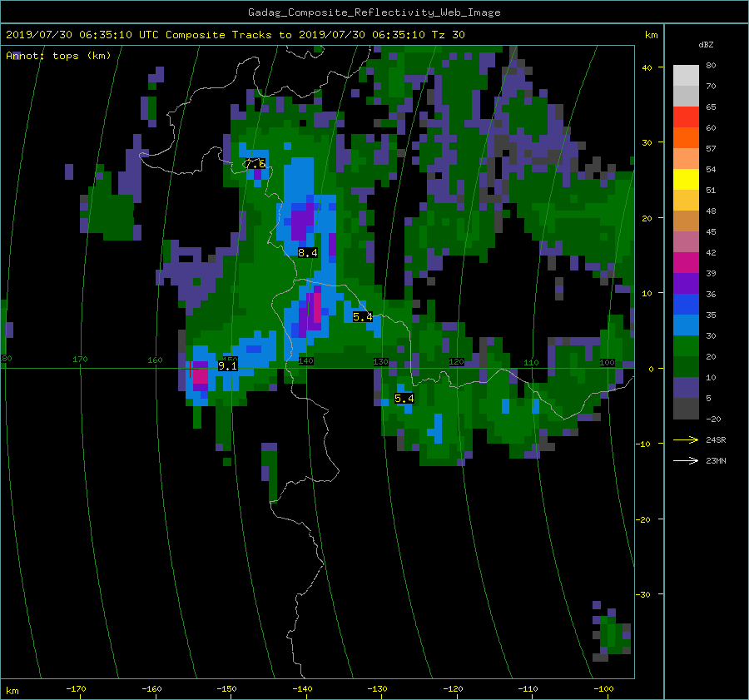
Task: Pick the dark gray -20 to 5 swatch
Action: pyautogui.click(x=686, y=408)
